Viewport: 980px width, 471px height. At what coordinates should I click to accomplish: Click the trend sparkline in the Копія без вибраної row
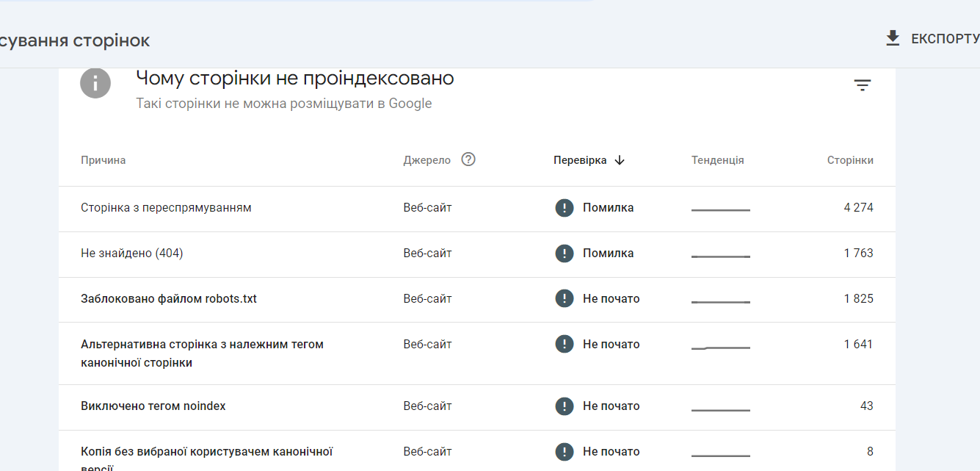click(x=721, y=455)
